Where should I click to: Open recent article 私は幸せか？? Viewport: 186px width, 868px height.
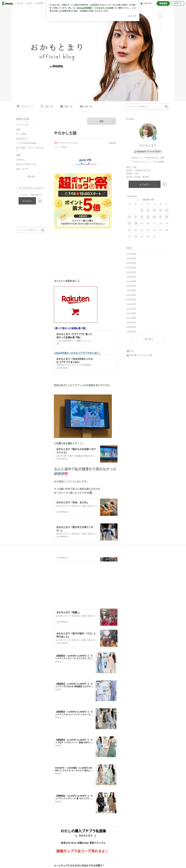pyautogui.click(x=22, y=138)
